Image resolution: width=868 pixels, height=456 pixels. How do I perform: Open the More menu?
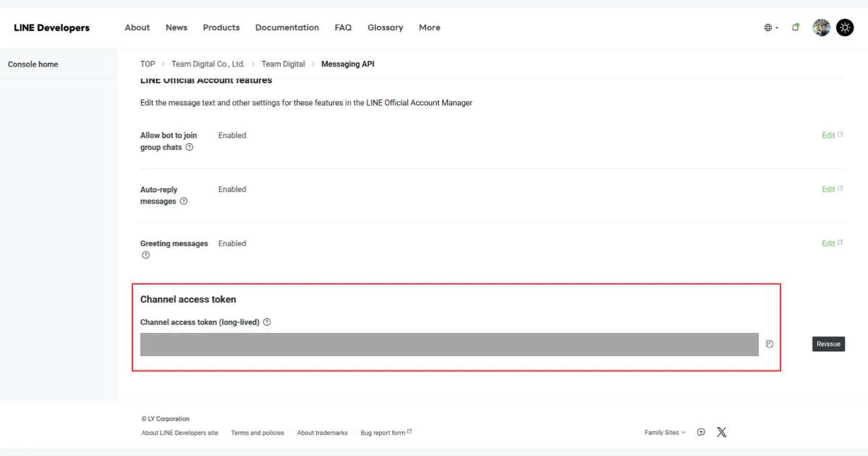point(430,28)
